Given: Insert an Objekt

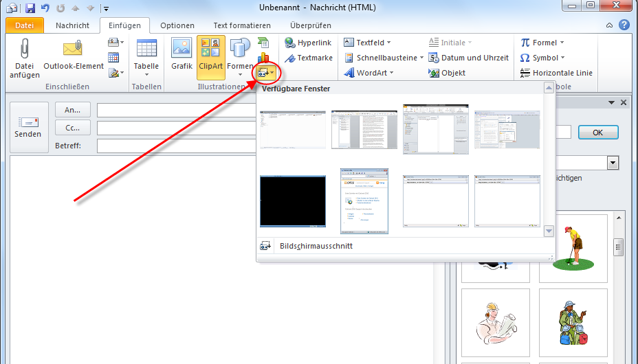Looking at the screenshot, I should (x=447, y=73).
